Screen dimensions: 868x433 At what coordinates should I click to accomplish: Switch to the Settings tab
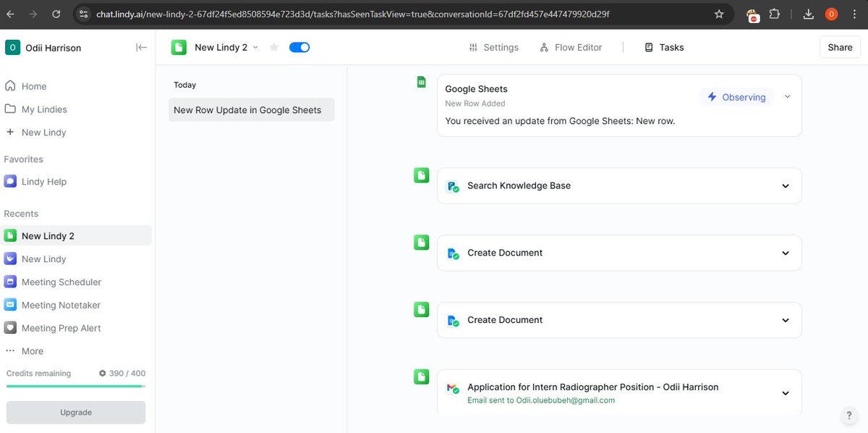[494, 47]
